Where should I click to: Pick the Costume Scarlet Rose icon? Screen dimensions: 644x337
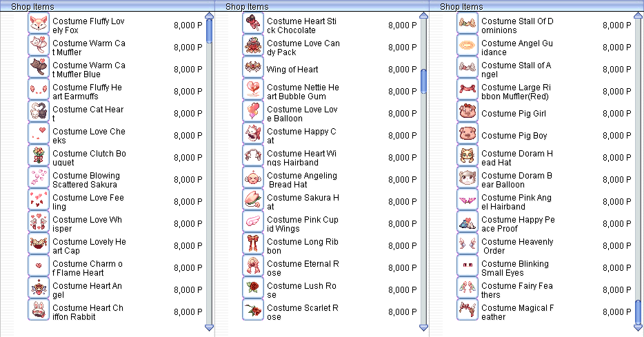click(253, 310)
